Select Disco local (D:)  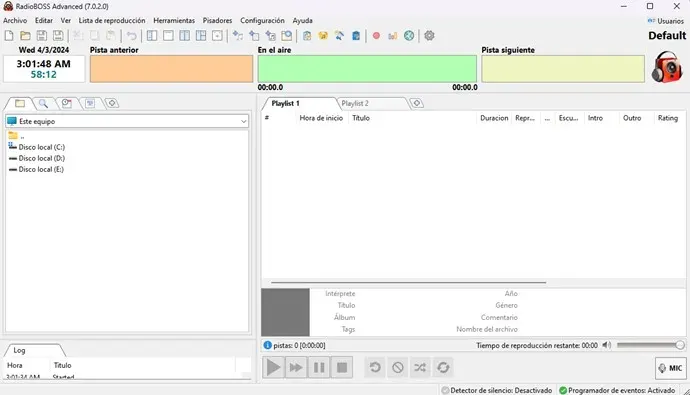37,158
